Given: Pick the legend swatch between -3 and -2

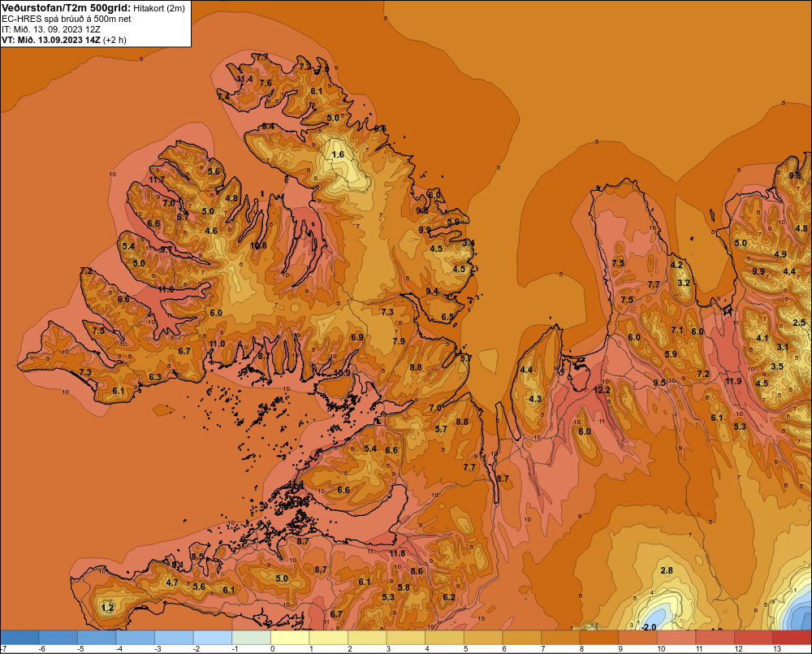Looking at the screenshot, I should point(174,638).
